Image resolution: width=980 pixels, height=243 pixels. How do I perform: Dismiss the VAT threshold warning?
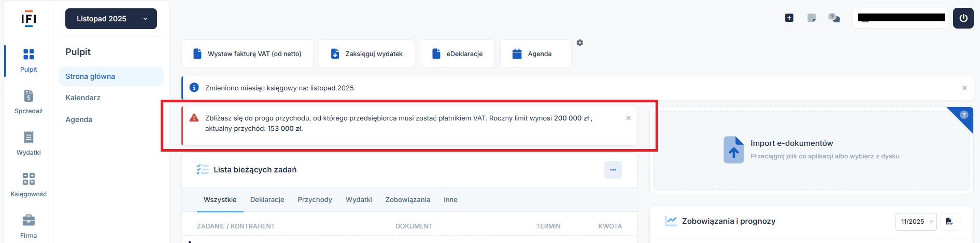point(628,118)
